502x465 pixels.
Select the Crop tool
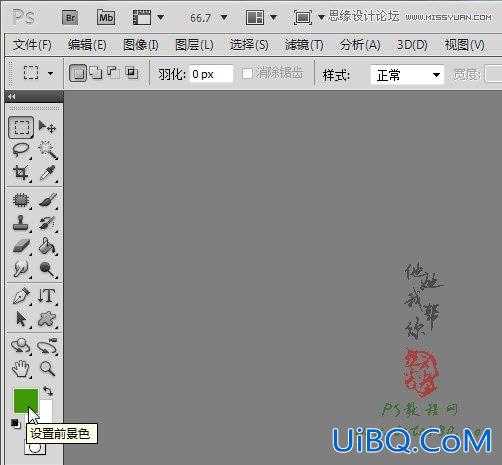(21, 173)
